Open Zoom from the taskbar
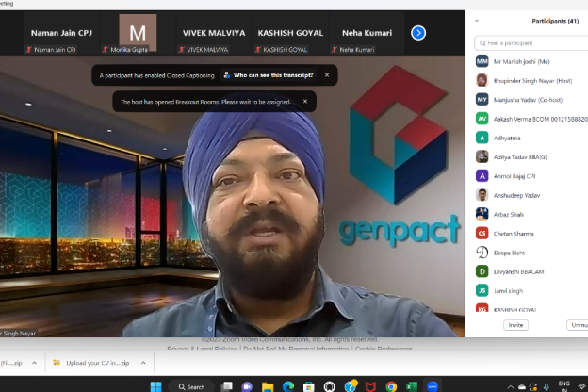Screen dimensions: 588x392 [x=433, y=386]
